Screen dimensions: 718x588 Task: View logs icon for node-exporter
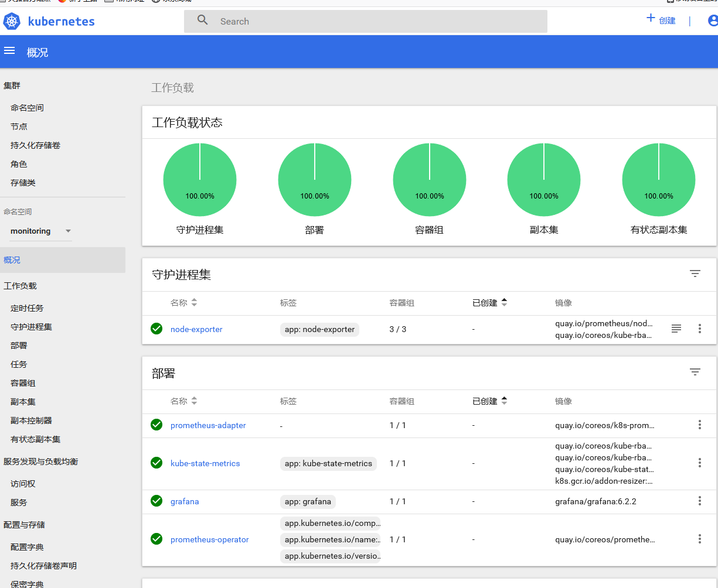(x=676, y=329)
